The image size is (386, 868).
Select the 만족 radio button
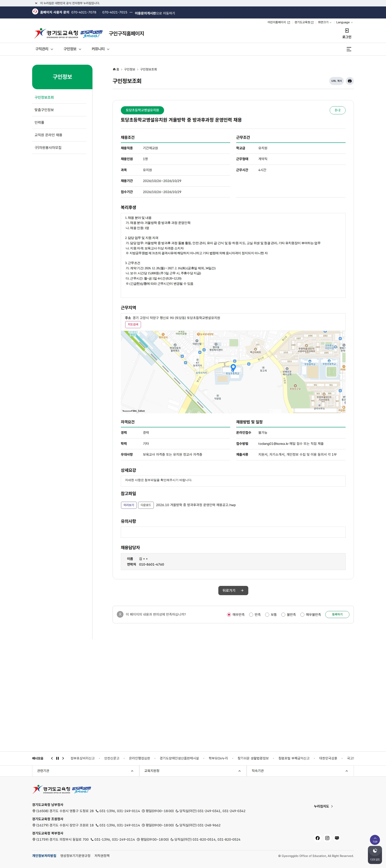[251, 615]
